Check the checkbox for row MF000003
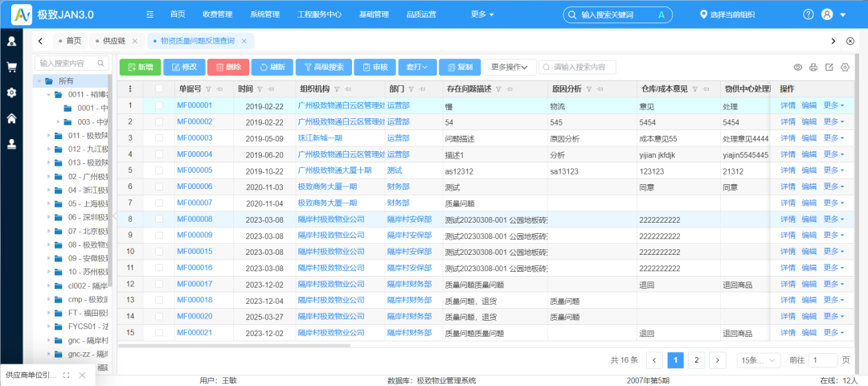 159,138
